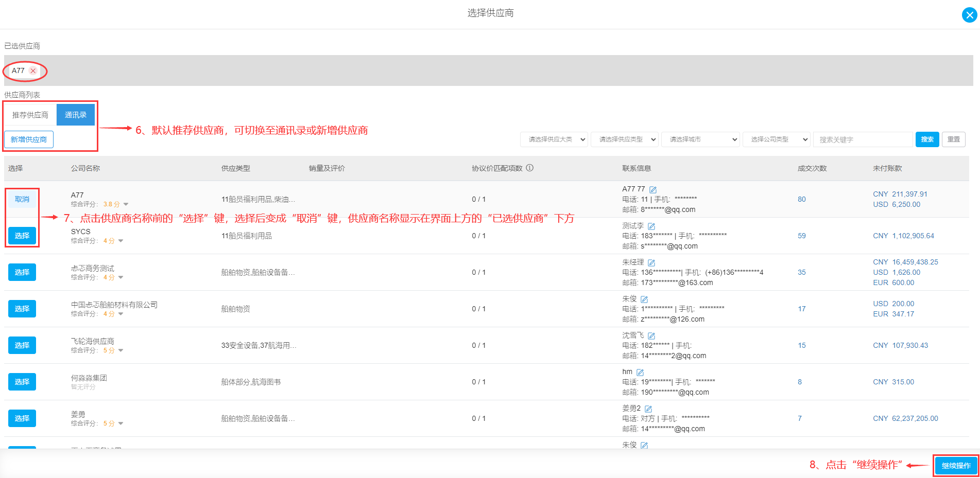
Task: Click unpaid amount EUR 600.00
Action: point(893,282)
